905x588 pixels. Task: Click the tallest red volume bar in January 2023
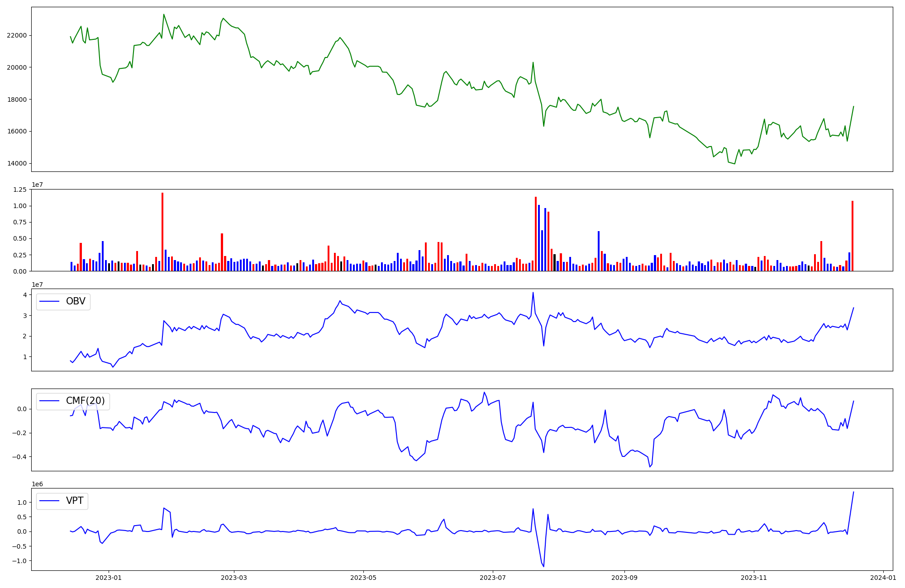[x=162, y=232]
